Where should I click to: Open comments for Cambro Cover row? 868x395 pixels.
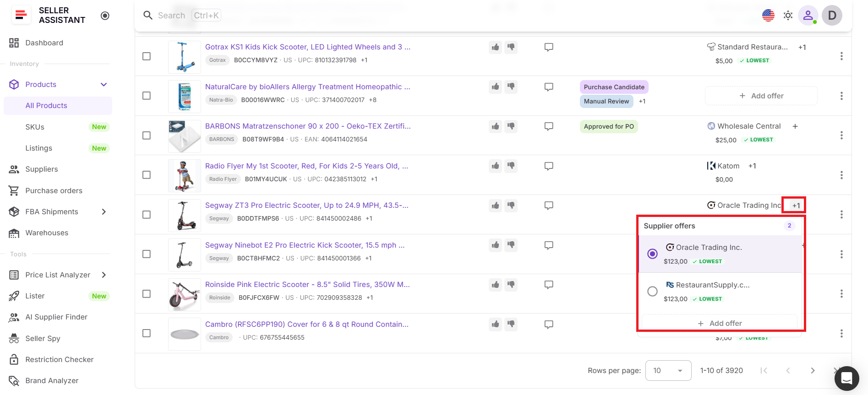(549, 325)
